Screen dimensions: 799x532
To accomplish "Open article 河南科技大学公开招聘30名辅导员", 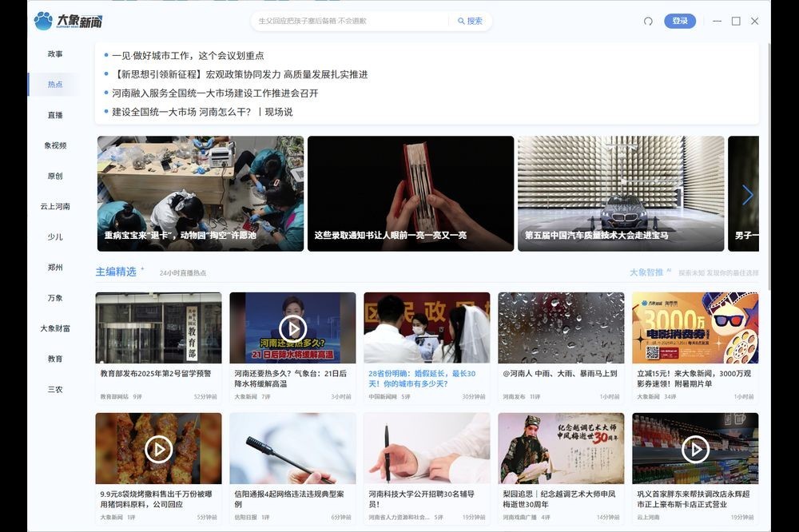I will [421, 499].
